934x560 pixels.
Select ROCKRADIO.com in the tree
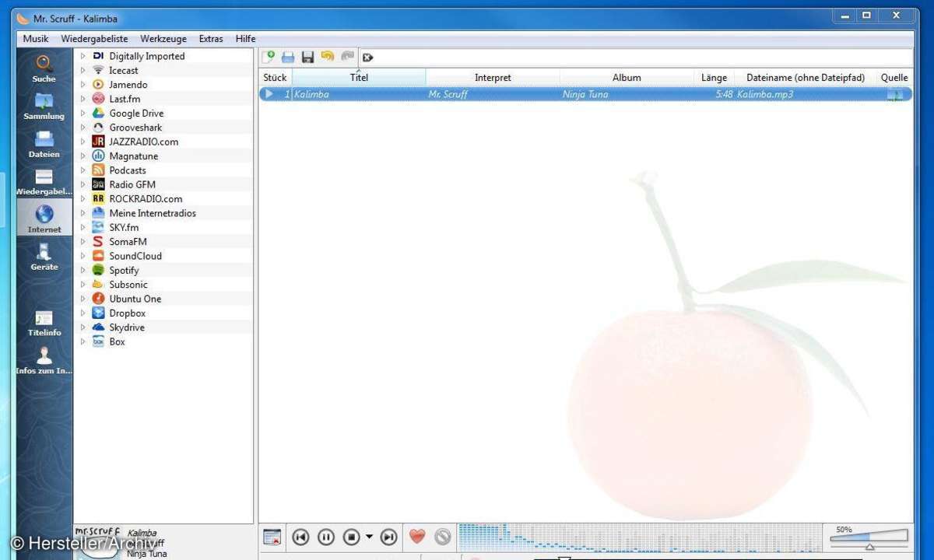click(146, 199)
